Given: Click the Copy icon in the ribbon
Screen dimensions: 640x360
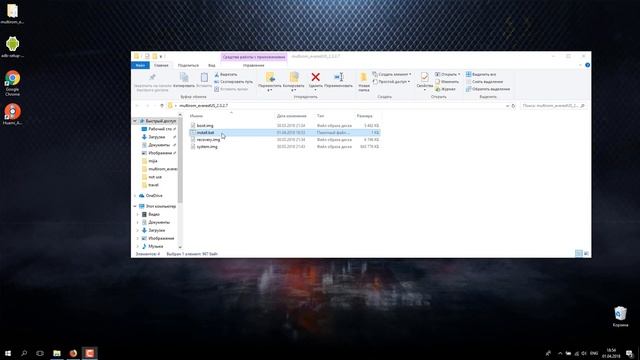Looking at the screenshot, I should pyautogui.click(x=184, y=78).
